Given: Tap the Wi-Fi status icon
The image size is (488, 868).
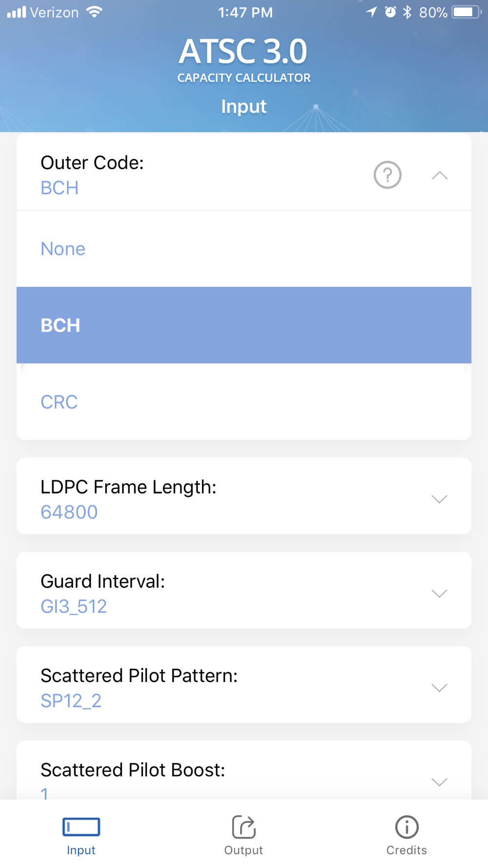Looking at the screenshot, I should pyautogui.click(x=94, y=12).
